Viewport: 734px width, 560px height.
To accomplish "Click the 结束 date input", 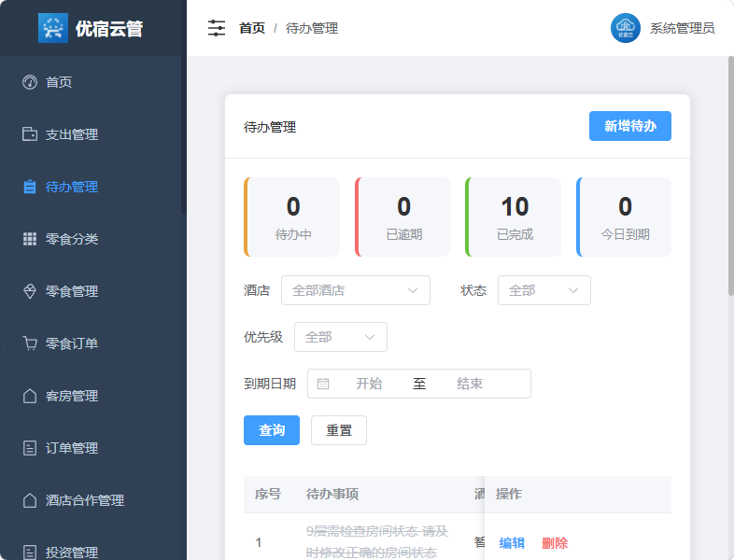I will [x=470, y=385].
